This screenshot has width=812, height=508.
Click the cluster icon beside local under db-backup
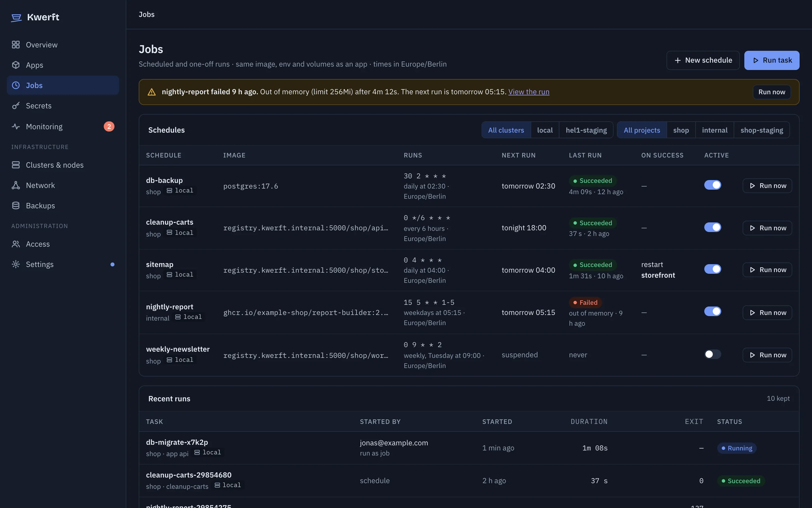click(x=169, y=190)
